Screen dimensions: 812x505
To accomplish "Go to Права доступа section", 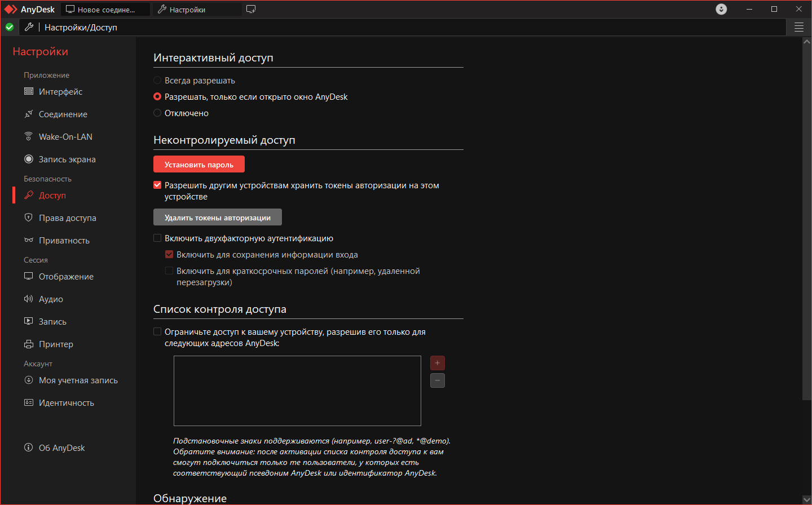I will 68,218.
